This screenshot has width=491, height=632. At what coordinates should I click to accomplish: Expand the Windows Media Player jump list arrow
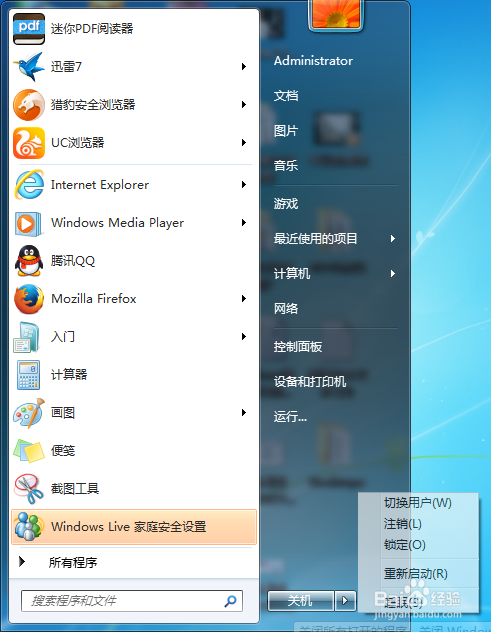244,223
